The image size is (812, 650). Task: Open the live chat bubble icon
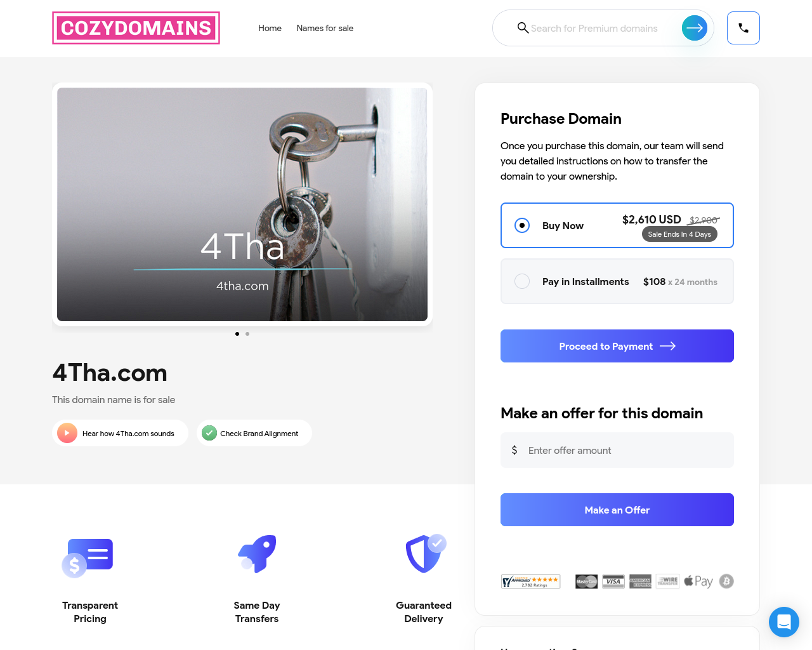coord(784,622)
